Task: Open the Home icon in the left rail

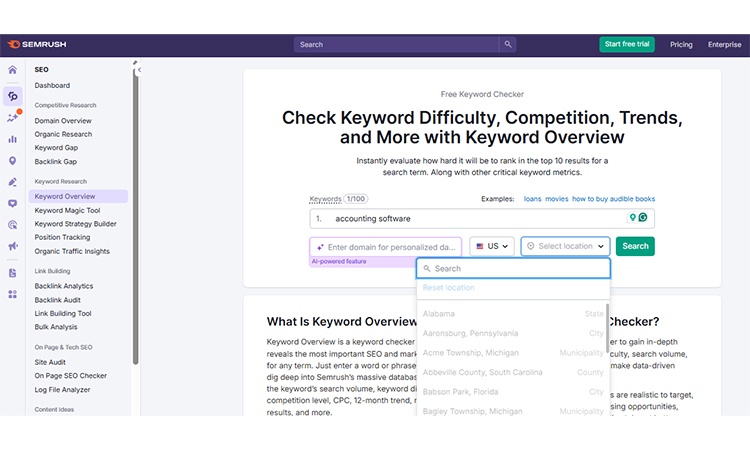Action: 12,70
